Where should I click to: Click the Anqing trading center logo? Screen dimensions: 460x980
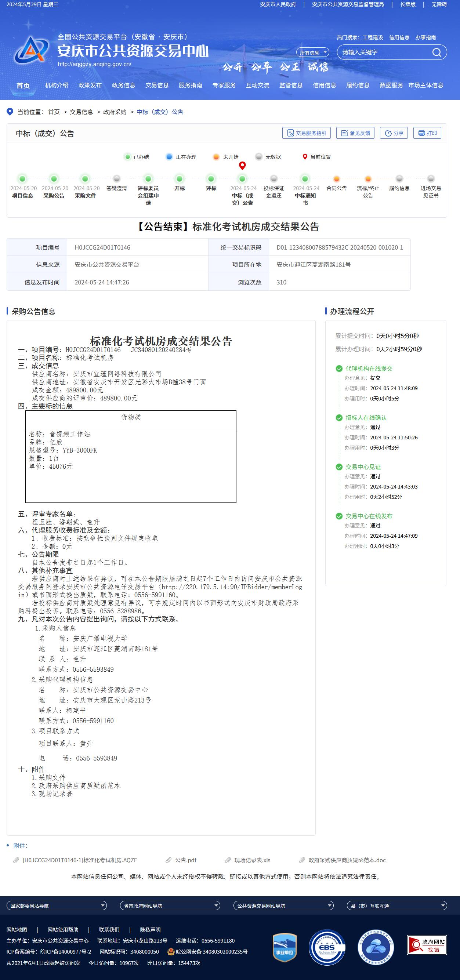click(32, 50)
